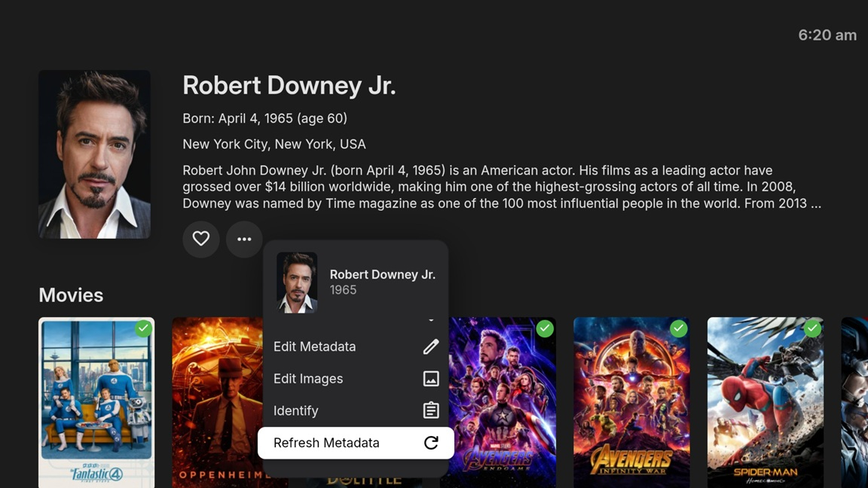The height and width of the screenshot is (488, 868).
Task: Select Refresh Metadata menu option
Action: click(x=326, y=443)
